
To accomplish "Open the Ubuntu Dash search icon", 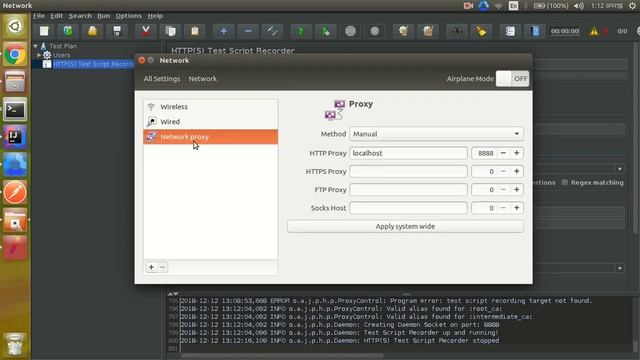I will [15, 27].
